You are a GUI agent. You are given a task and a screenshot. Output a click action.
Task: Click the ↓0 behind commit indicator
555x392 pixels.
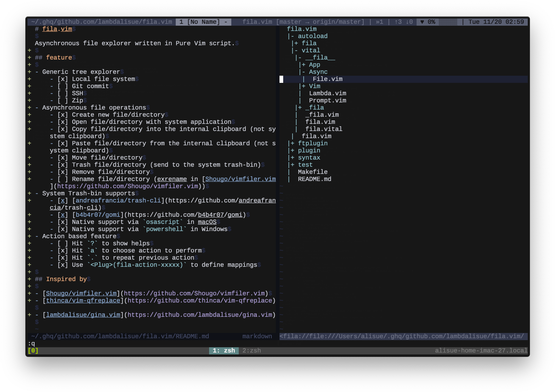point(409,22)
